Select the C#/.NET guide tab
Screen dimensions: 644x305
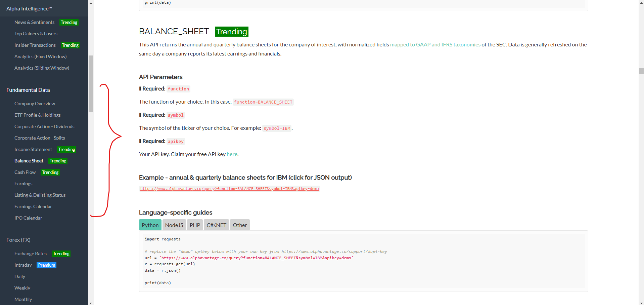(216, 225)
